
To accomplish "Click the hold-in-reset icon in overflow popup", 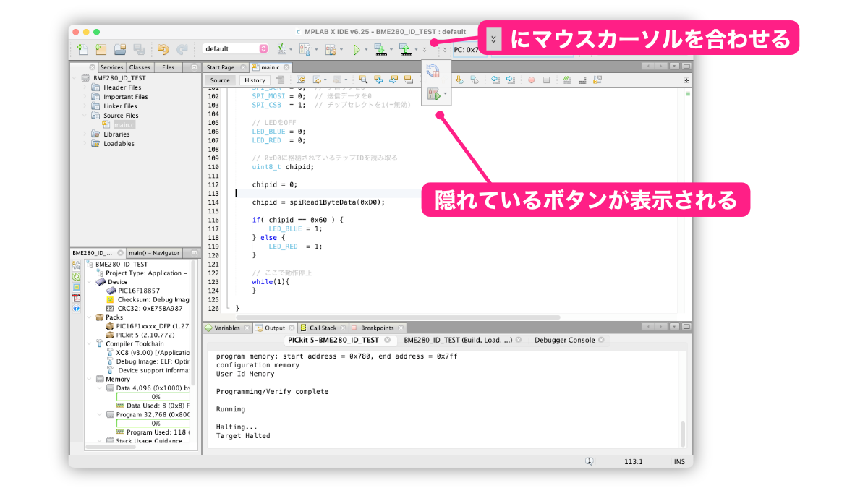I will (x=433, y=71).
